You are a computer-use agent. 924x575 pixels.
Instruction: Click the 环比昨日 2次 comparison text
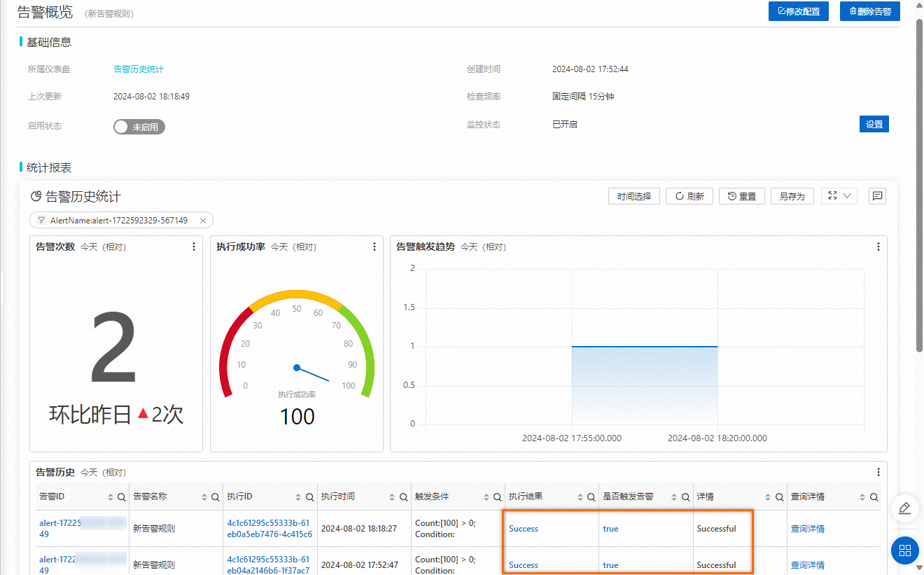pyautogui.click(x=116, y=415)
